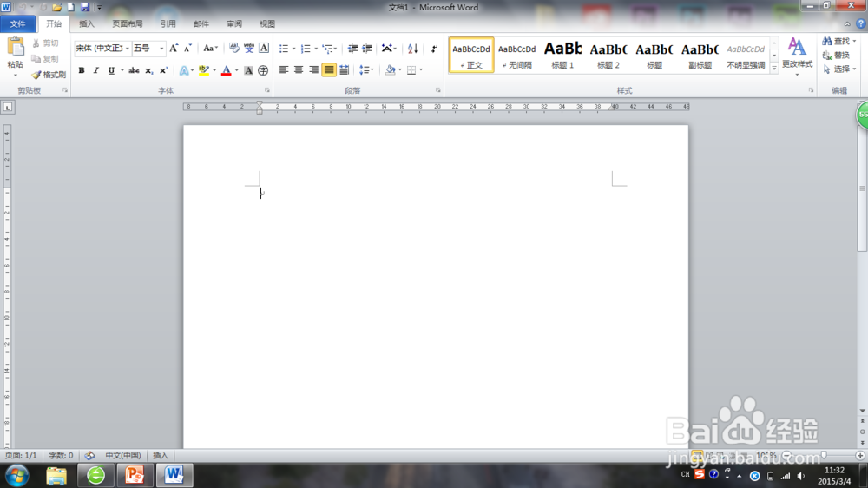Apply the 不明显强调 style
This screenshot has width=868, height=488.
coord(746,56)
